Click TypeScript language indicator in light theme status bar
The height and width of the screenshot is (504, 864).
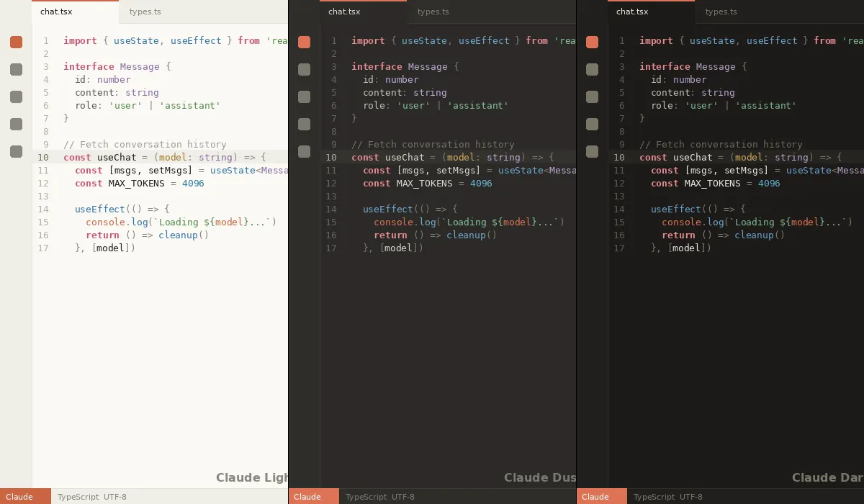click(x=78, y=497)
